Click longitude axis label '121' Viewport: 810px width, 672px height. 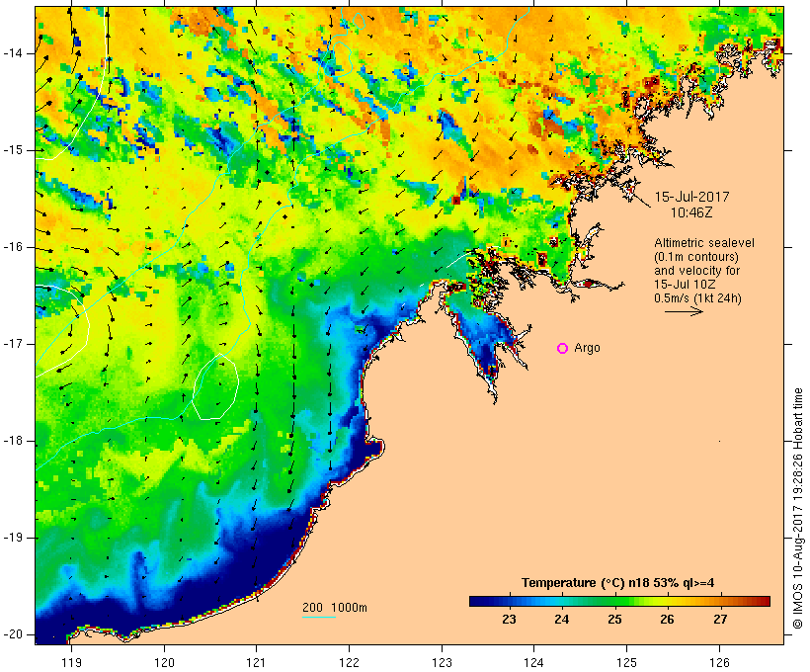pos(256,662)
